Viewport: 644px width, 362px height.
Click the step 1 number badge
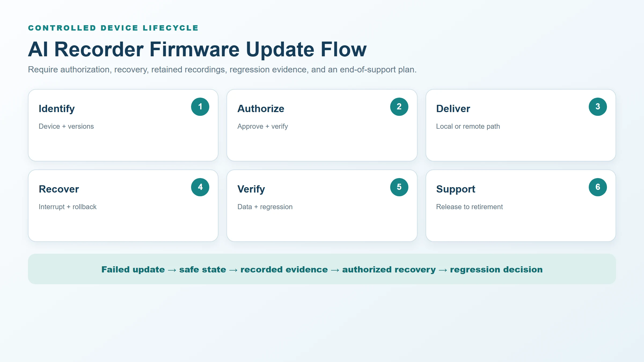click(200, 107)
